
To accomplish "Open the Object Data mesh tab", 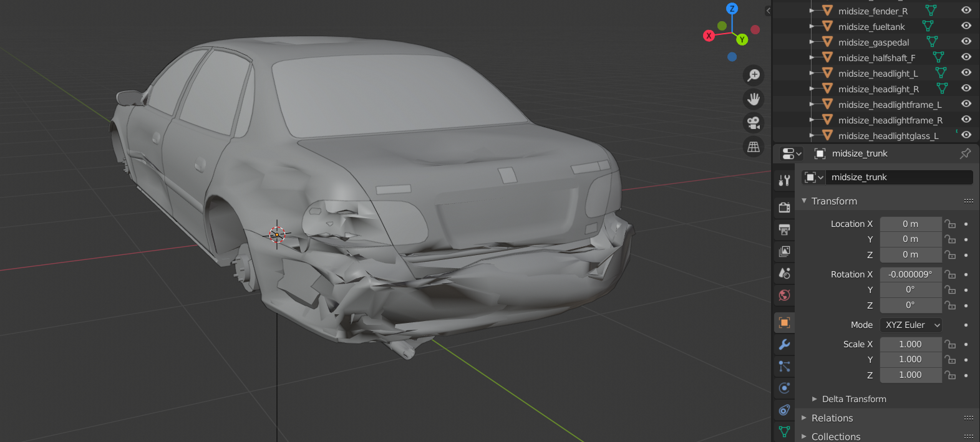I will 784,431.
